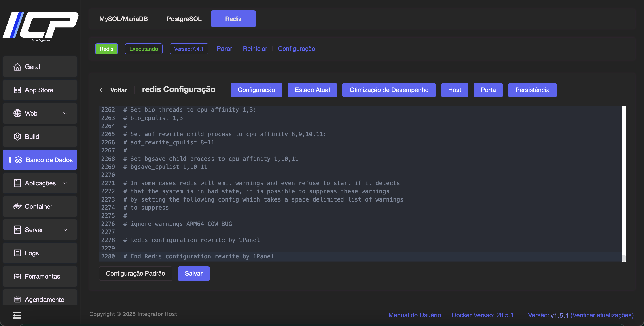Screen dimensions: 644x326
Task: Switch to PostgreSQL tab
Action: click(x=184, y=19)
